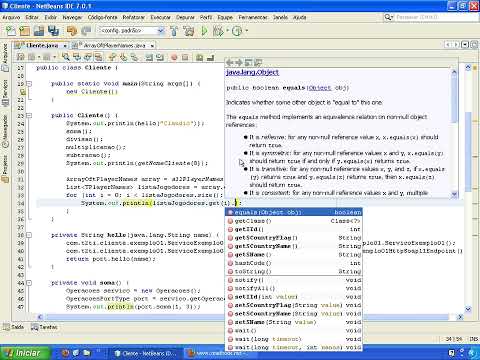Click the Clean and Build icon
This screenshot has height=360, width=480.
(188, 31)
